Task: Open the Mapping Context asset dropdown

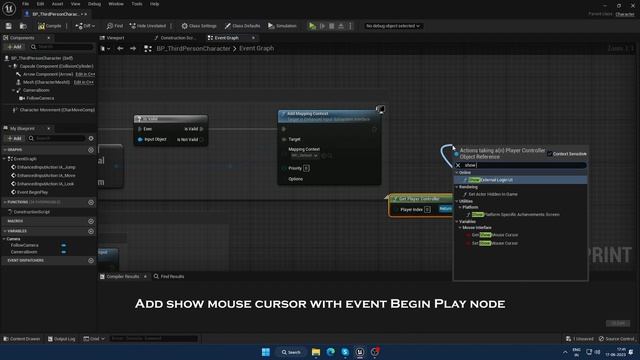Action: [305, 156]
